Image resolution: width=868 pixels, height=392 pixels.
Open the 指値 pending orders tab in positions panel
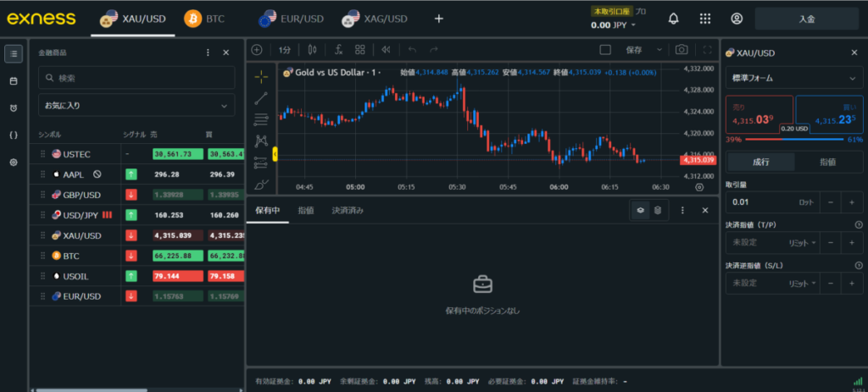tap(305, 210)
